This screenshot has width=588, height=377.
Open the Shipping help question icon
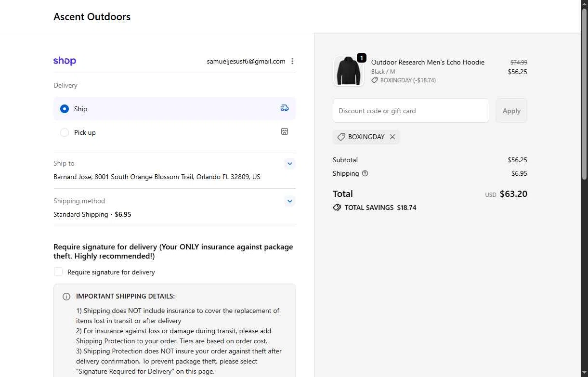[365, 173]
